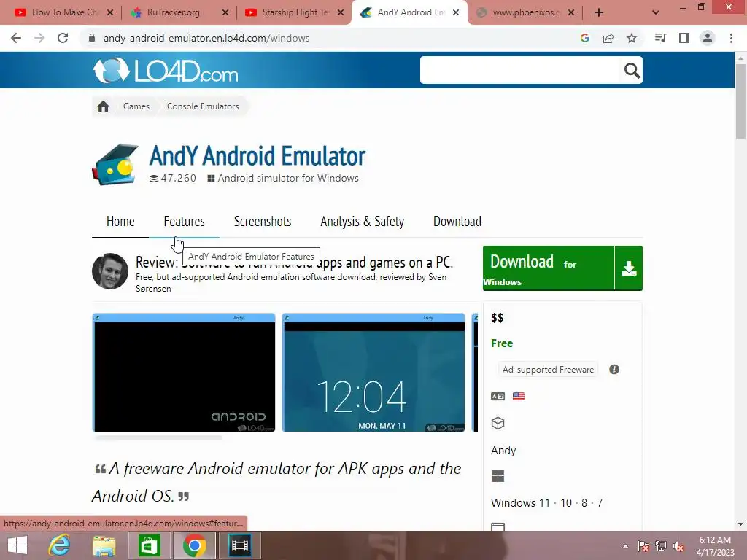Image resolution: width=747 pixels, height=560 pixels.
Task: Click the home breadcrumb icon
Action: [104, 106]
